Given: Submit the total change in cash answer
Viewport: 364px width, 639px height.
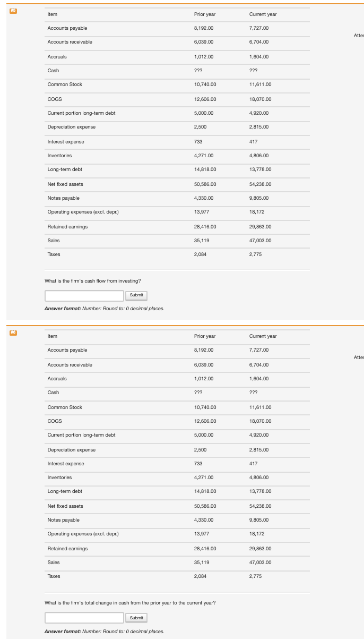Looking at the screenshot, I should pyautogui.click(x=136, y=618).
